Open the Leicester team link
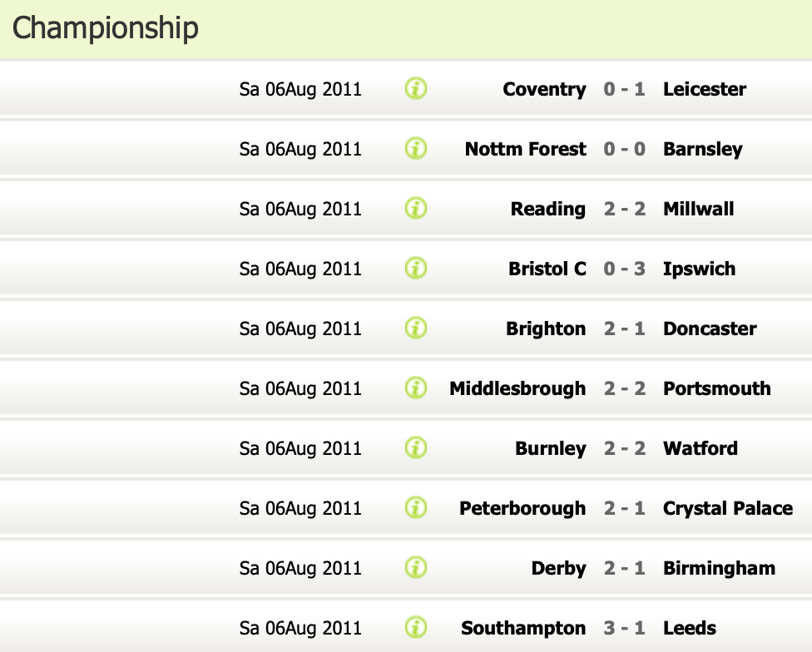This screenshot has width=812, height=652. pos(704,89)
